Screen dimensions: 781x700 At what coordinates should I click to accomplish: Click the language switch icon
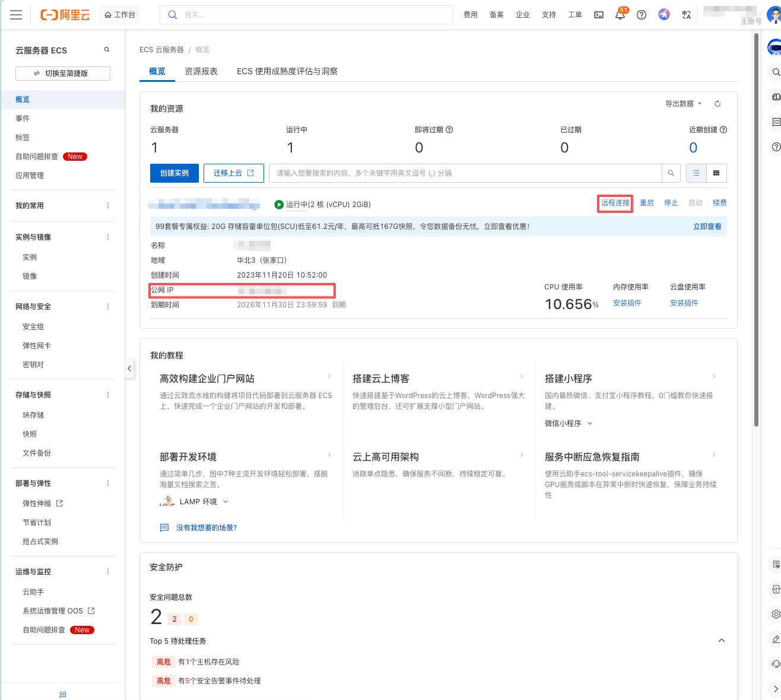687,15
